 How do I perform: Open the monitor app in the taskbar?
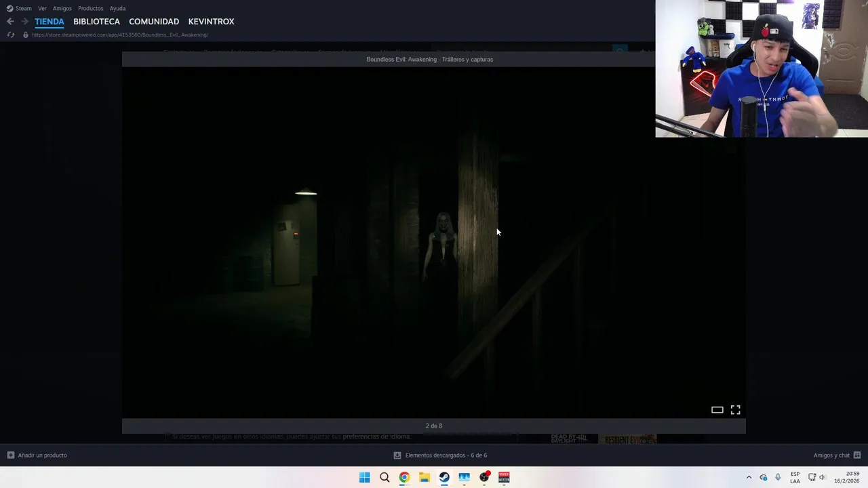pyautogui.click(x=465, y=477)
